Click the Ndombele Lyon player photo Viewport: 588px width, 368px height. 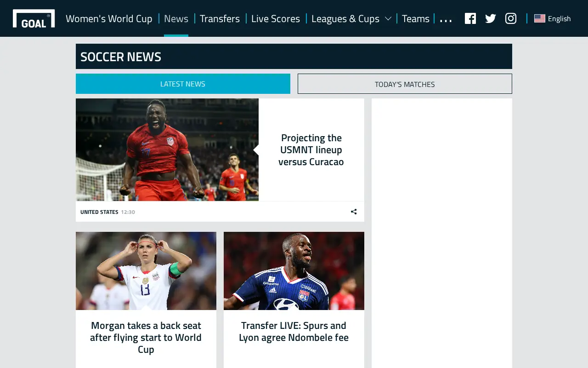click(x=294, y=271)
